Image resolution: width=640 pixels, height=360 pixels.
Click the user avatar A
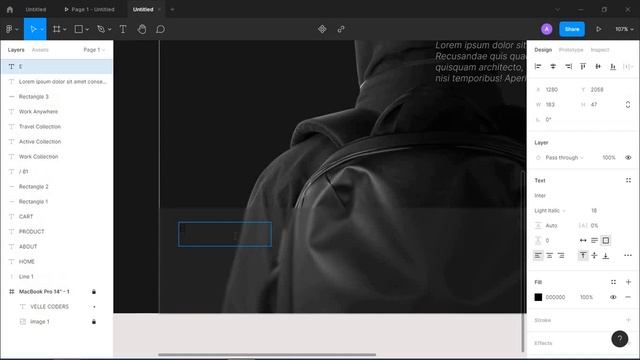[x=547, y=29]
